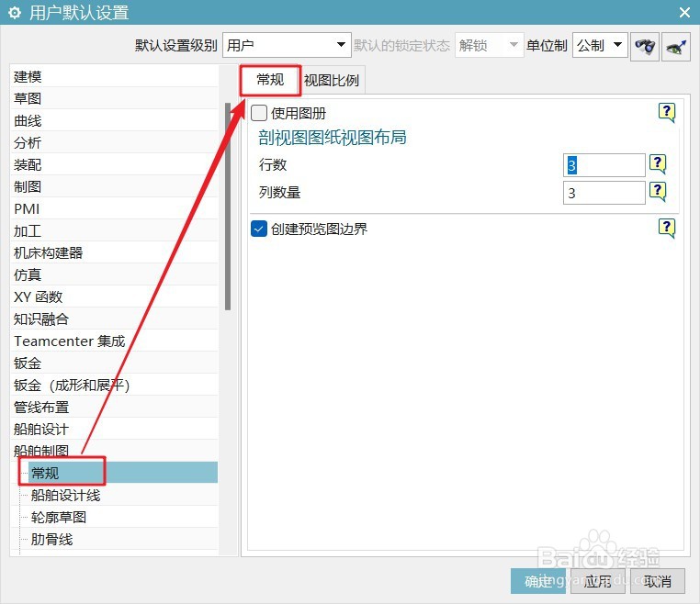The image size is (700, 604).
Task: Select 管线布置 in the category list
Action: click(x=114, y=408)
